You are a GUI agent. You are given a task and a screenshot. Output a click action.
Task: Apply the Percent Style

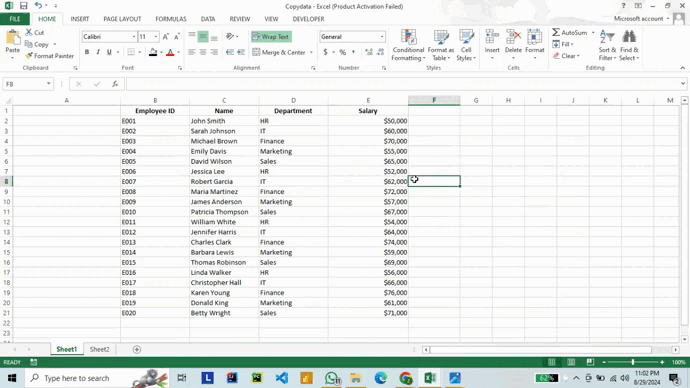(342, 52)
